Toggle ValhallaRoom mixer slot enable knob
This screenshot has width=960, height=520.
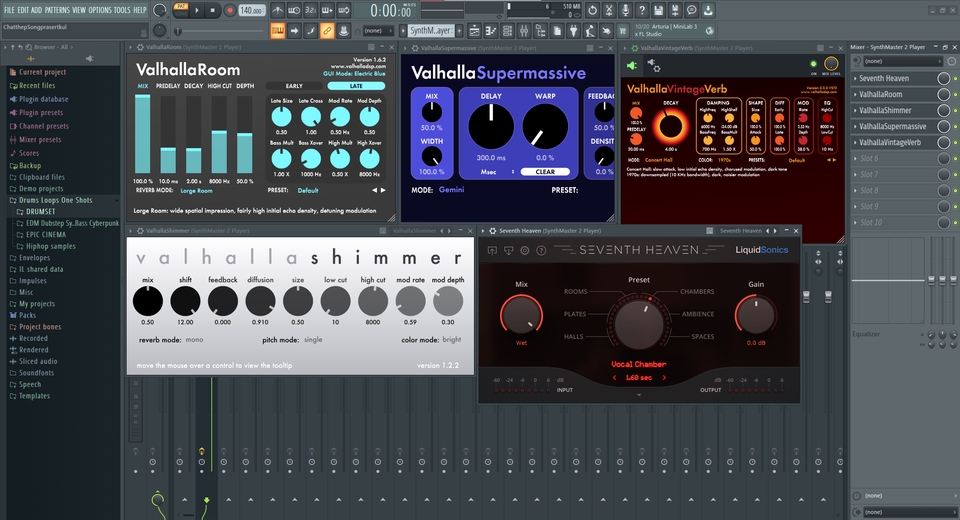click(943, 94)
